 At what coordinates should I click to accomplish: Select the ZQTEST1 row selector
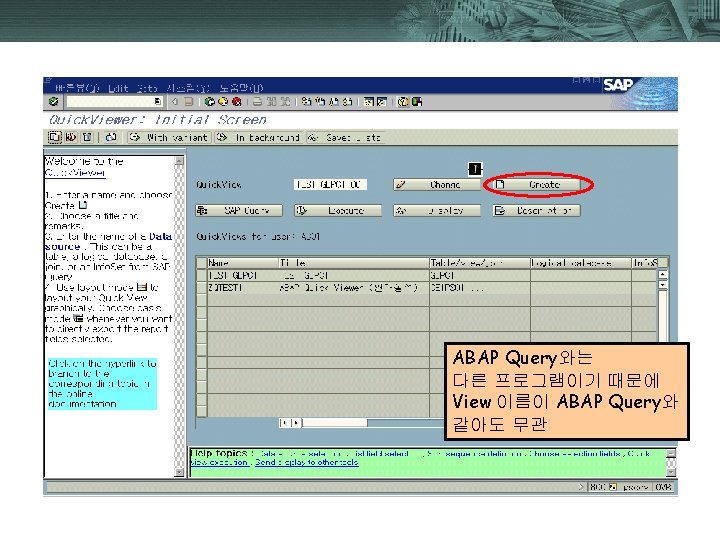[x=202, y=287]
